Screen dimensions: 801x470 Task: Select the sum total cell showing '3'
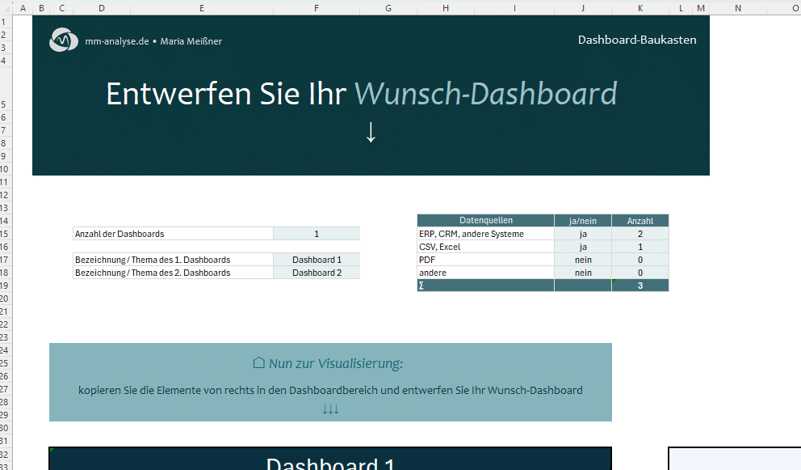[x=640, y=285]
